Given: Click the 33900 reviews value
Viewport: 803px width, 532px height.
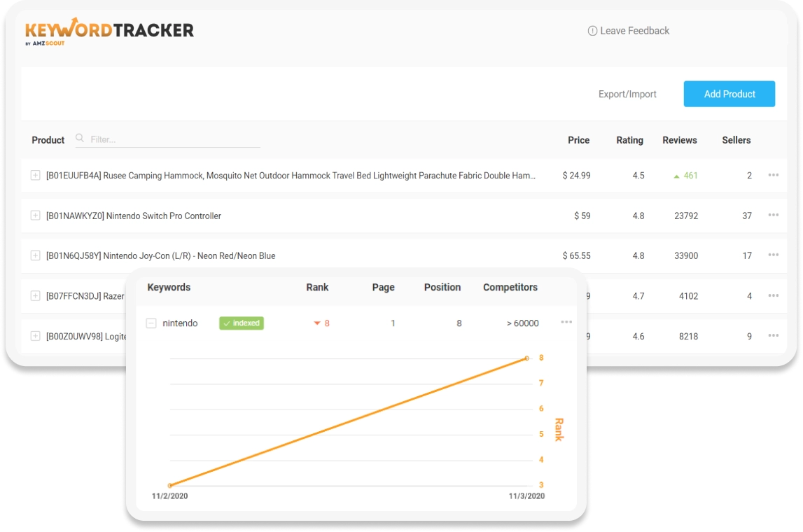Looking at the screenshot, I should [x=686, y=255].
